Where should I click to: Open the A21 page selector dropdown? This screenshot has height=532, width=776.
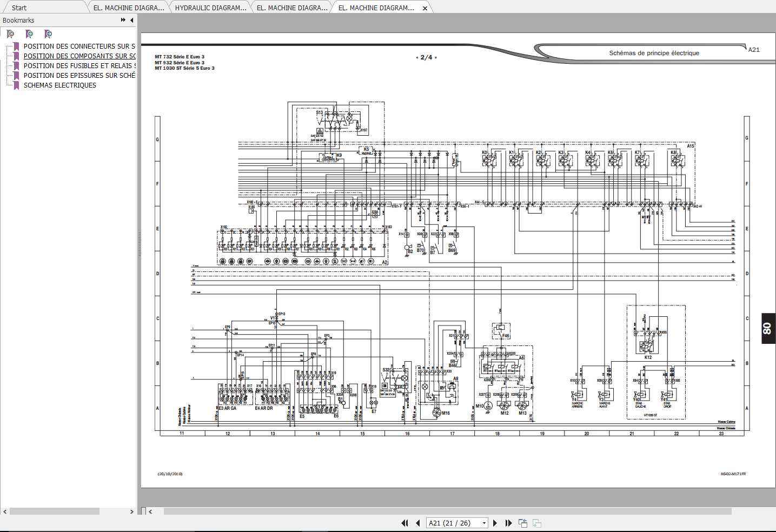[484, 523]
